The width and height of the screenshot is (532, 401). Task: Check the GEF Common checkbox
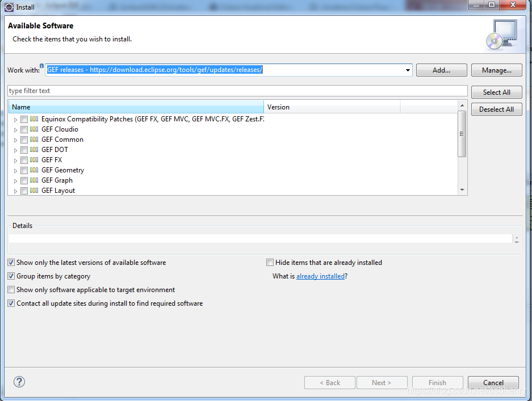24,140
